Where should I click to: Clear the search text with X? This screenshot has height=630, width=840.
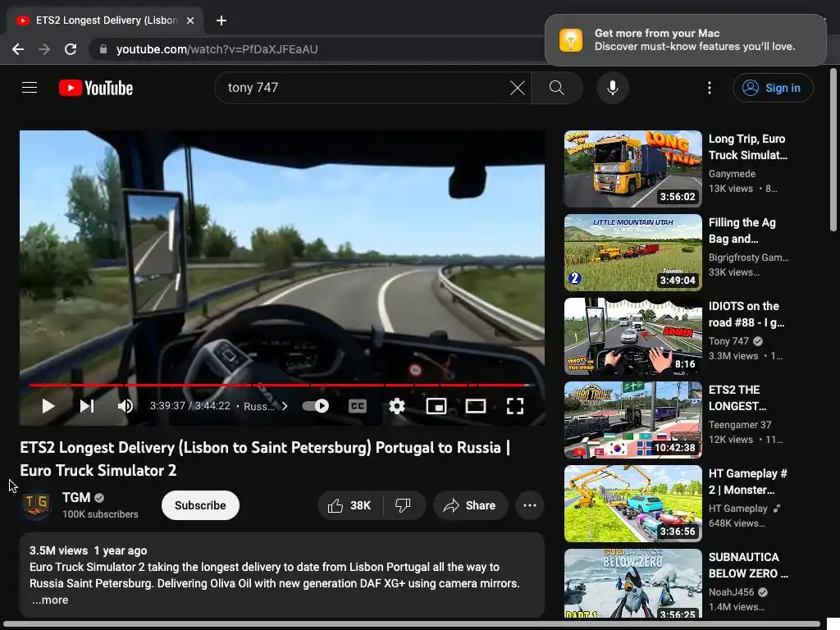point(518,88)
